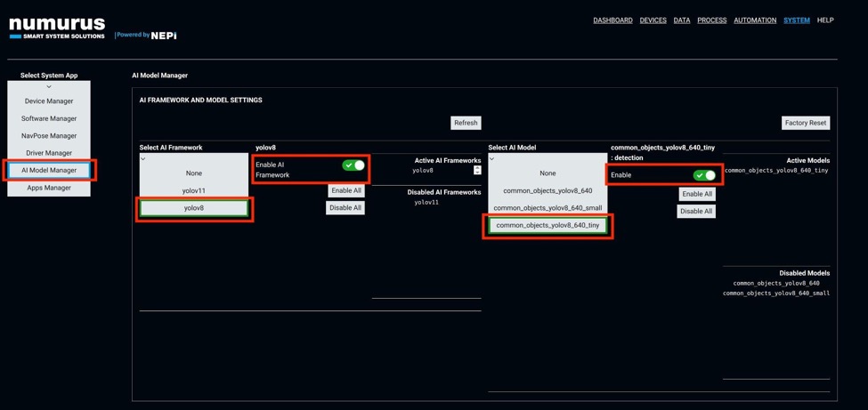Collapse the Select System App chevron
This screenshot has width=868, height=410.
pyautogui.click(x=49, y=87)
